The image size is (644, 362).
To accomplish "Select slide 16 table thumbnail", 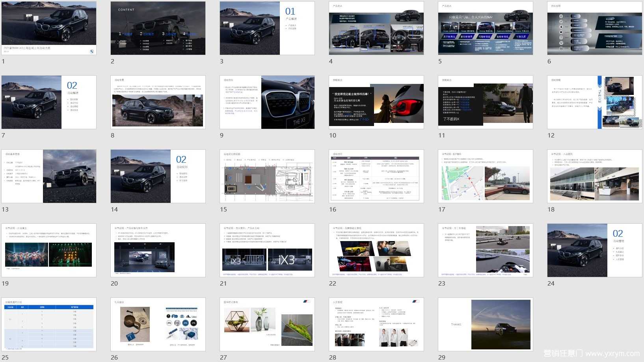I will click(x=376, y=176).
